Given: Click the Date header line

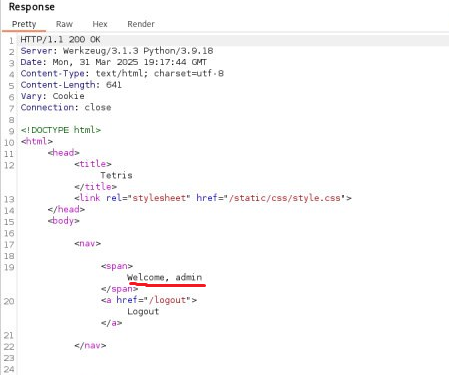Looking at the screenshot, I should coord(113,62).
